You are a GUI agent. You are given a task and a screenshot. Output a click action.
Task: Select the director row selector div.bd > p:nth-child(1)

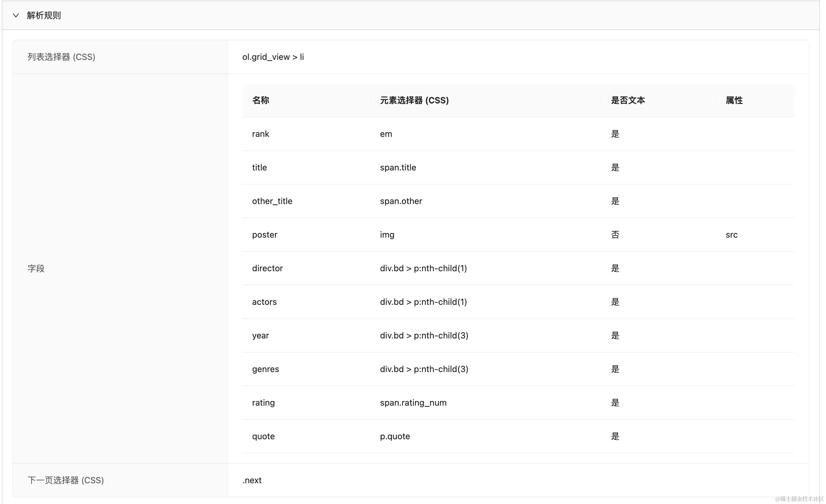423,268
